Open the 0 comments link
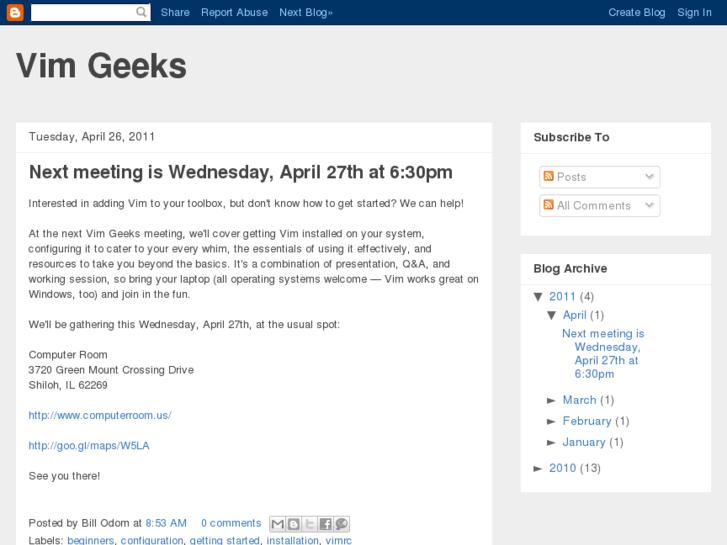 (231, 523)
